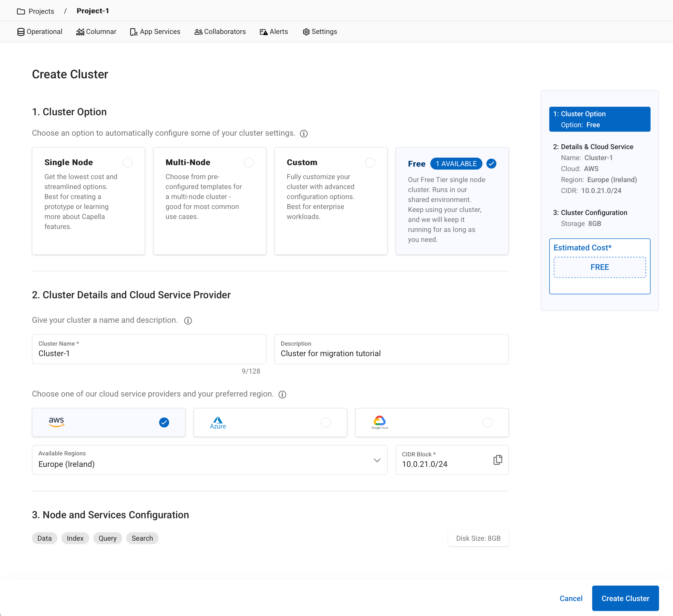Switch to the App Services tab
Viewport: 673px width, 616px height.
155,32
